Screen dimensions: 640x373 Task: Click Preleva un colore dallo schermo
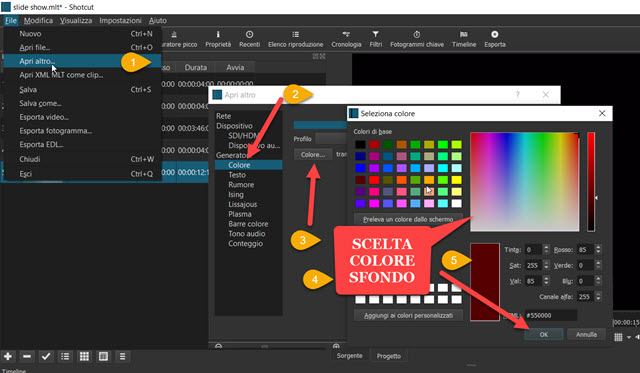tap(408, 219)
